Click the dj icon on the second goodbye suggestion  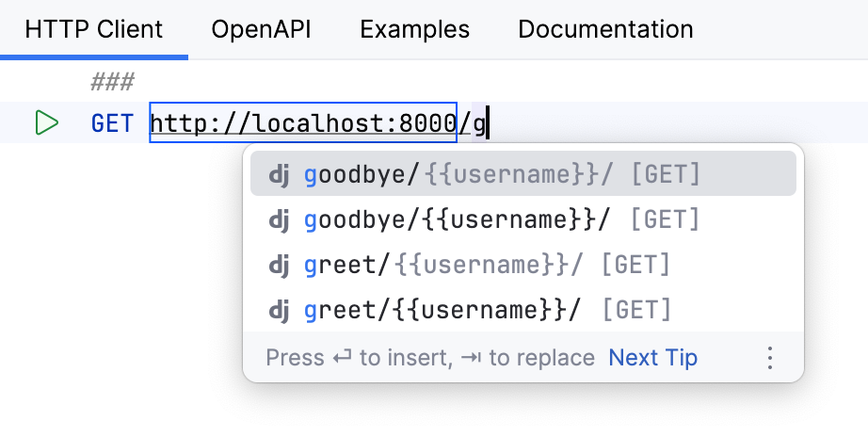[x=279, y=219]
